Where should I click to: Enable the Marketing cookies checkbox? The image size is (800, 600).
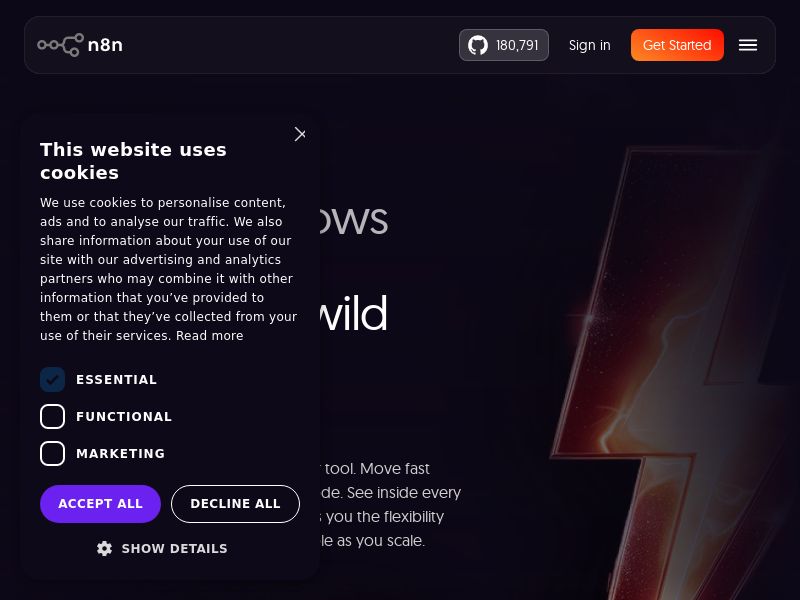tap(52, 453)
